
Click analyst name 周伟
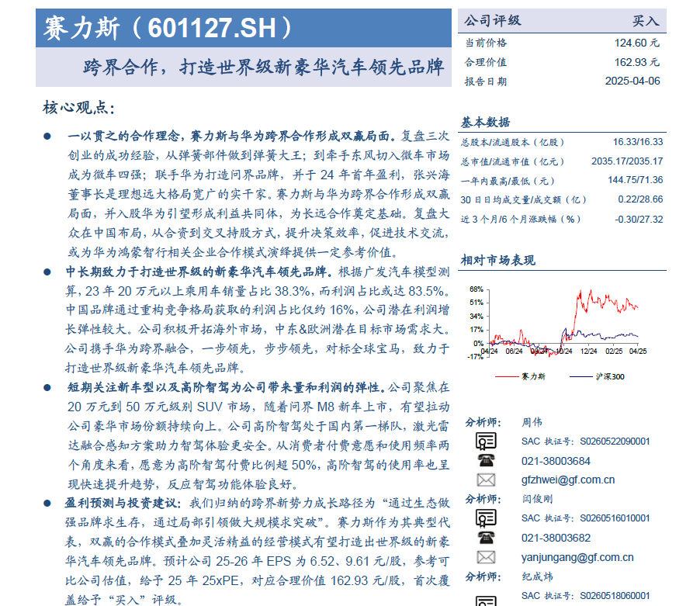[532, 422]
